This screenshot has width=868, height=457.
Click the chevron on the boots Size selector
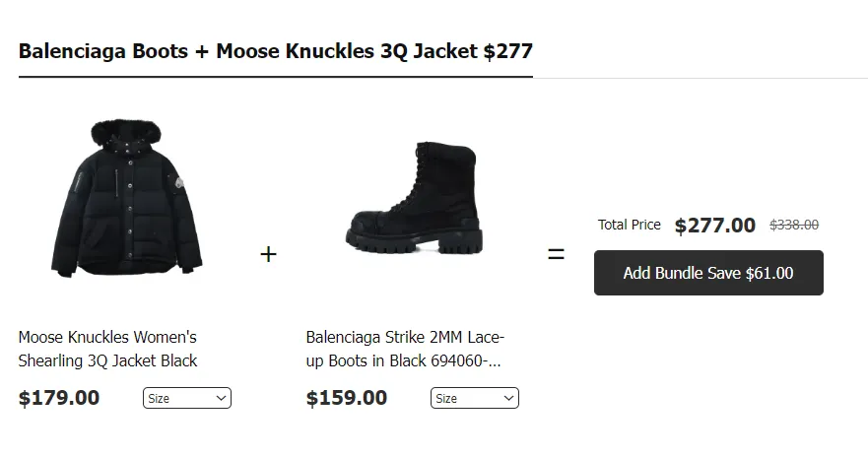click(x=508, y=399)
